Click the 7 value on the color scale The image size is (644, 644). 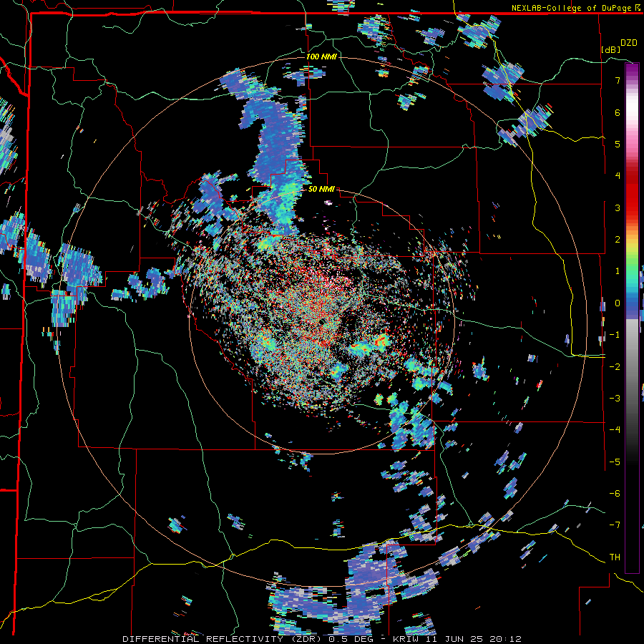point(618,80)
